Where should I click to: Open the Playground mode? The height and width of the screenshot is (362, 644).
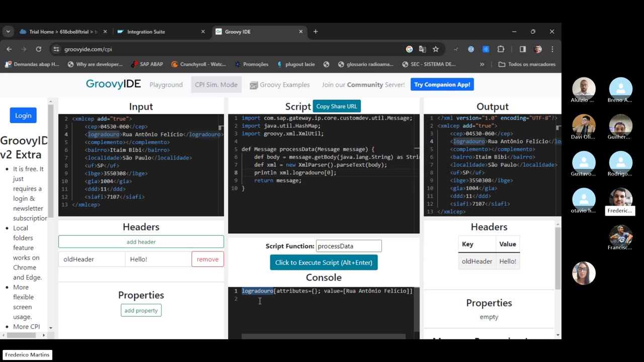click(x=166, y=84)
